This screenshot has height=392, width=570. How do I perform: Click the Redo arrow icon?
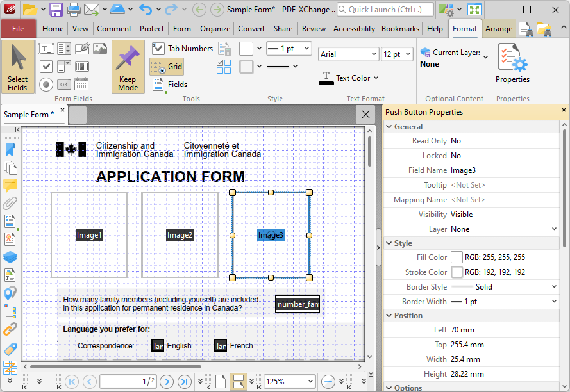coord(171,10)
